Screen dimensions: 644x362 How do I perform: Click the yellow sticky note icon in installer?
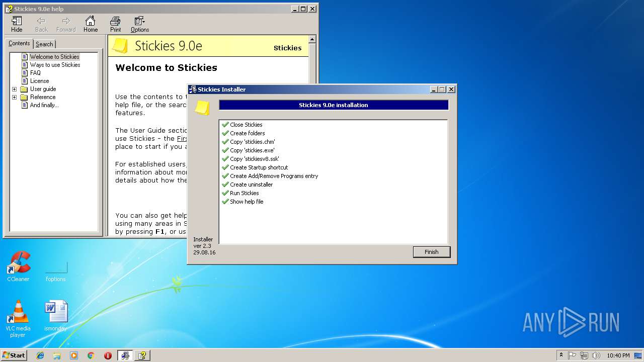[x=202, y=108]
